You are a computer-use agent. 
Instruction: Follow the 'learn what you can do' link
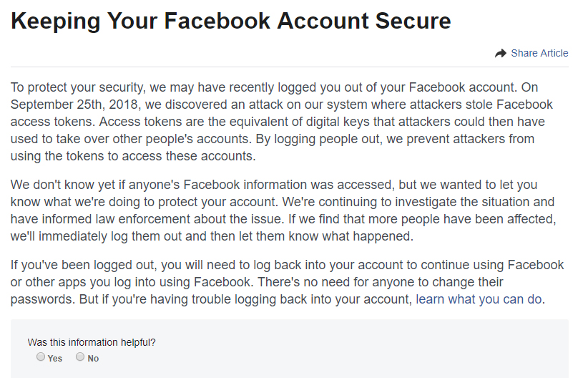(x=479, y=299)
